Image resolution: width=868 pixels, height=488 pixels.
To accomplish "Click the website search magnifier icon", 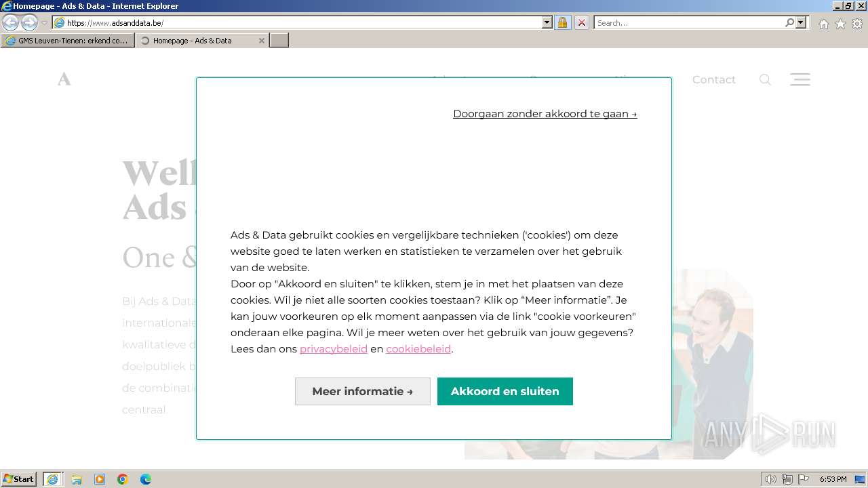I will (x=765, y=80).
